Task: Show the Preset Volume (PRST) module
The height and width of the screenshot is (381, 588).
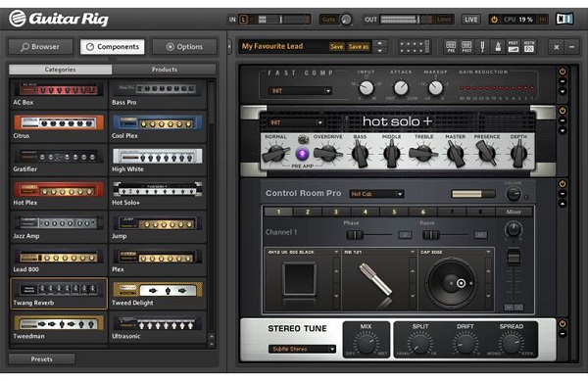Action: [x=514, y=47]
